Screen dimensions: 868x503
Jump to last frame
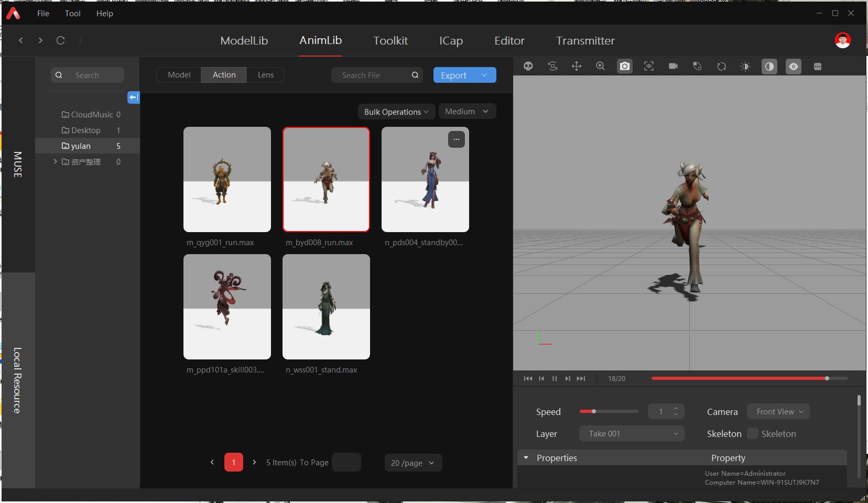(x=581, y=378)
